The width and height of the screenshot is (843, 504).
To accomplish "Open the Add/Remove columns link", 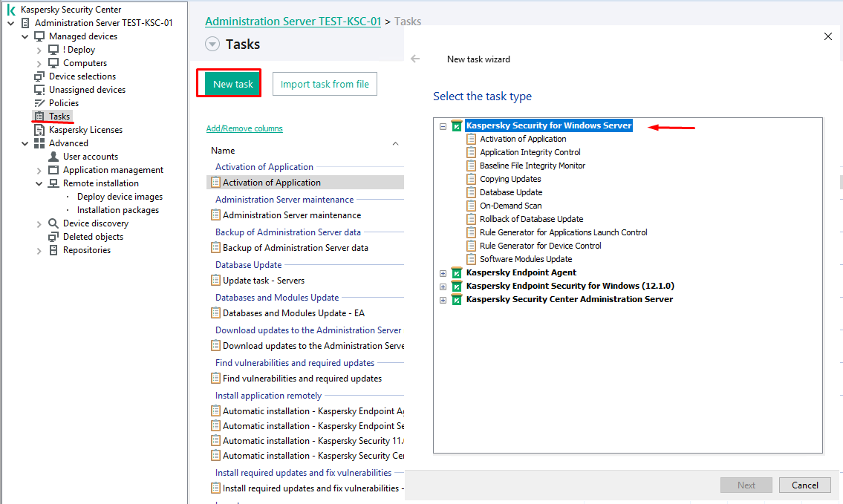I will pos(244,128).
